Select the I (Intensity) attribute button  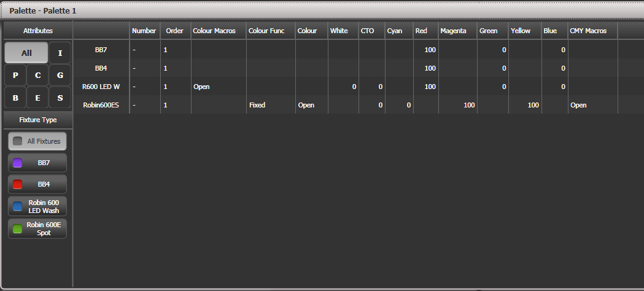[x=60, y=53]
